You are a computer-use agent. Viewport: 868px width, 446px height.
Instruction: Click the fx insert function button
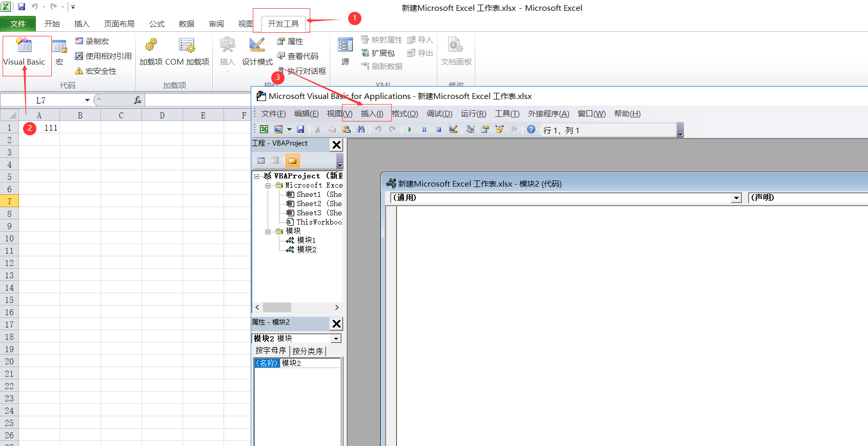137,100
